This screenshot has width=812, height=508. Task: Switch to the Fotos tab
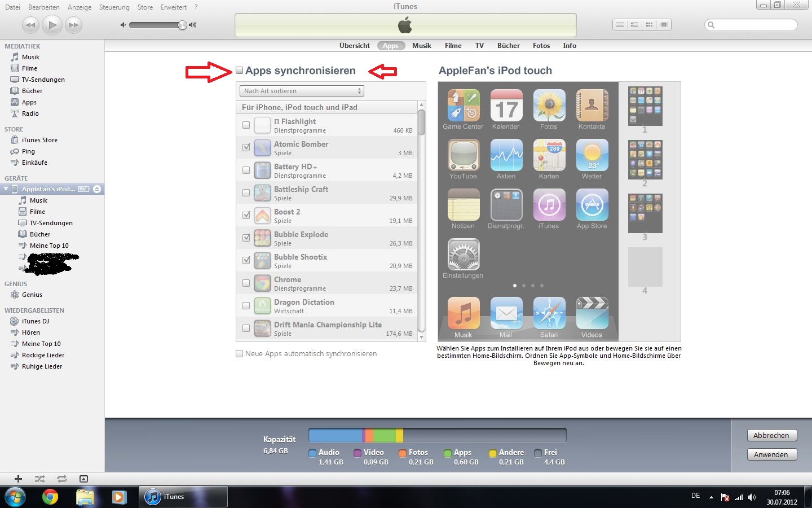[x=541, y=46]
